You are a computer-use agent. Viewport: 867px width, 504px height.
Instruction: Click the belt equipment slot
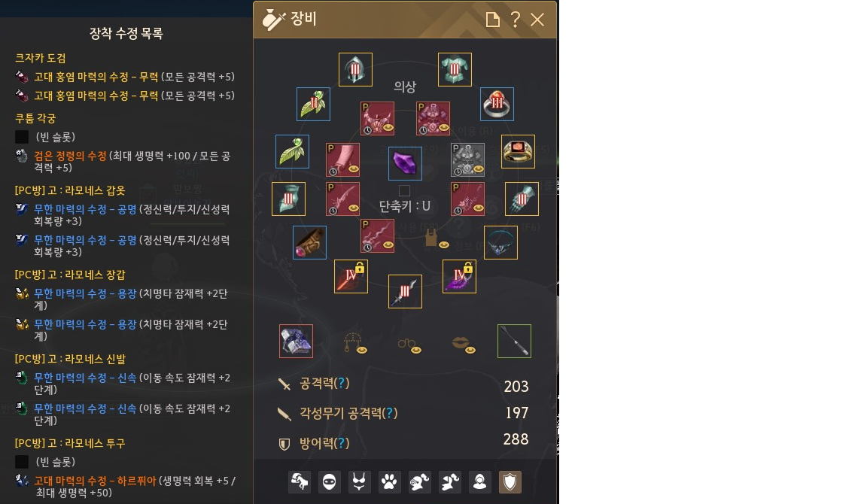tap(309, 243)
